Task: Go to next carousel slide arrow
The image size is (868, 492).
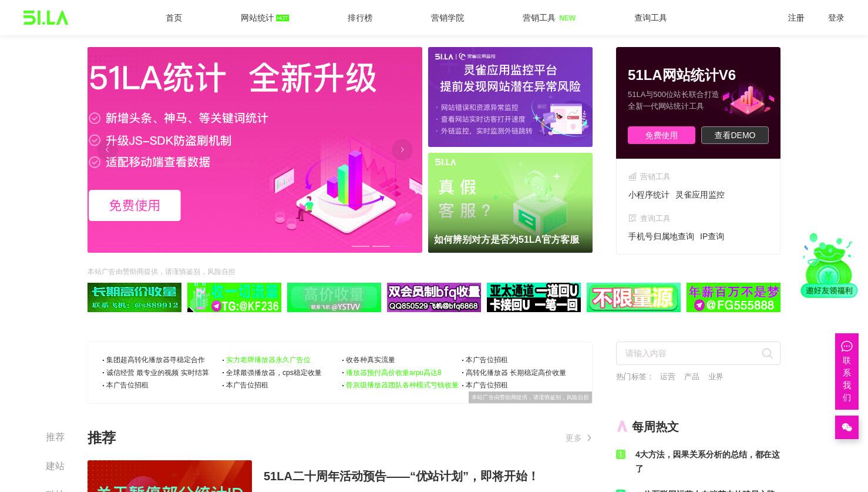Action: (402, 150)
